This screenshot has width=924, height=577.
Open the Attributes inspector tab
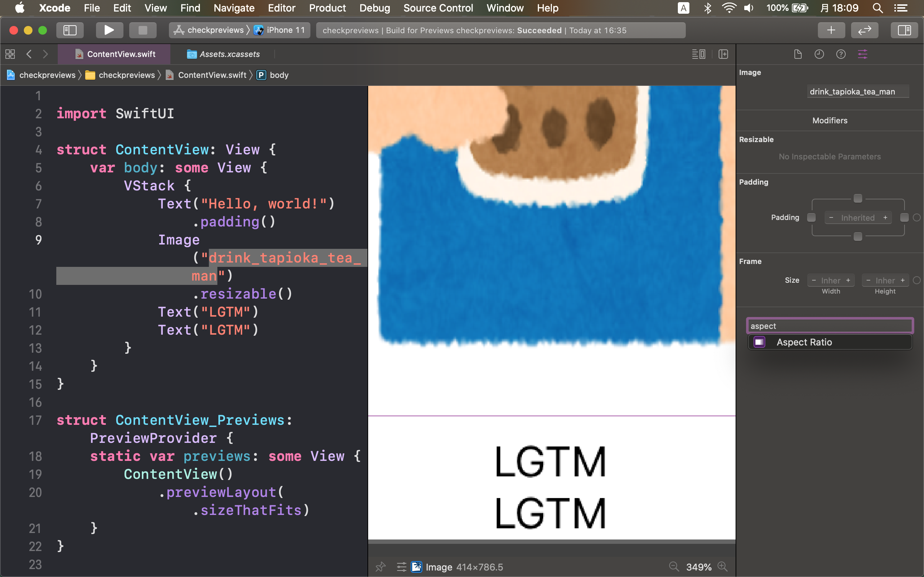[863, 54]
